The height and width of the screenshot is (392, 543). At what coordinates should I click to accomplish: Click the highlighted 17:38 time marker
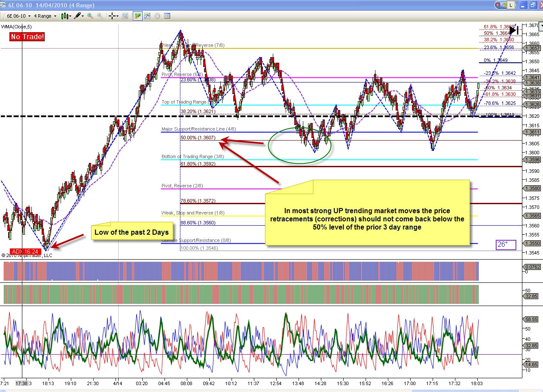(x=21, y=383)
